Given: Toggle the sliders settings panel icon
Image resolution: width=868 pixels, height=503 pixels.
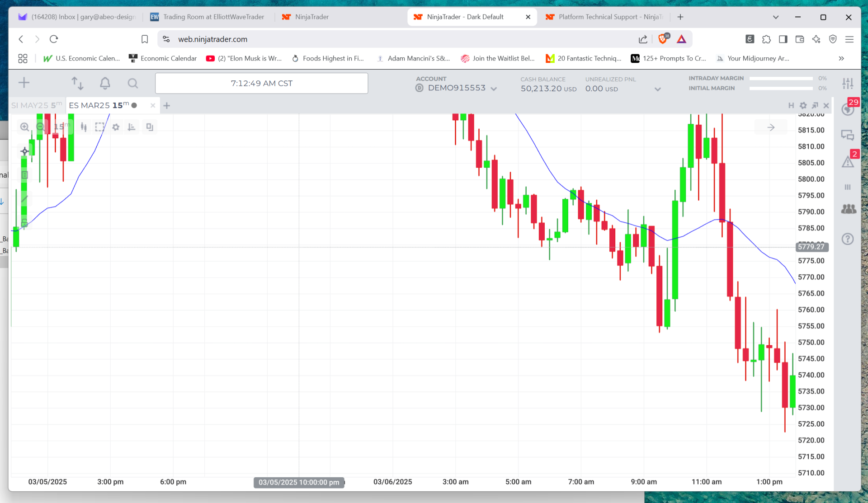Looking at the screenshot, I should (848, 83).
